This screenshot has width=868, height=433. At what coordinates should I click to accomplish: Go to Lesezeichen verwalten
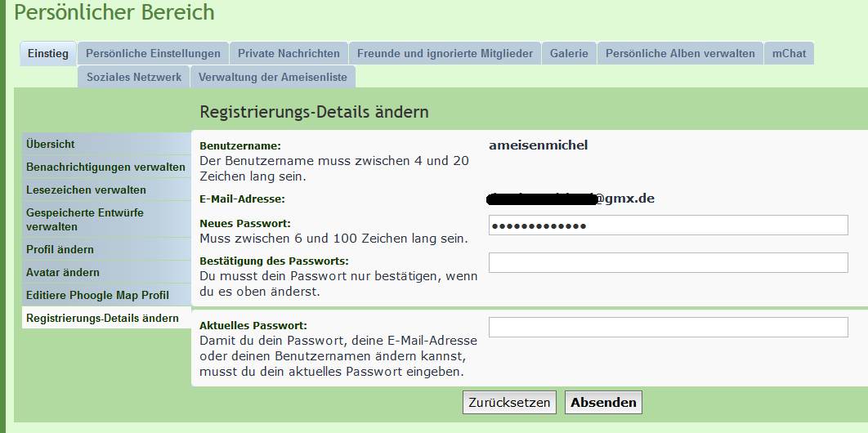[86, 190]
